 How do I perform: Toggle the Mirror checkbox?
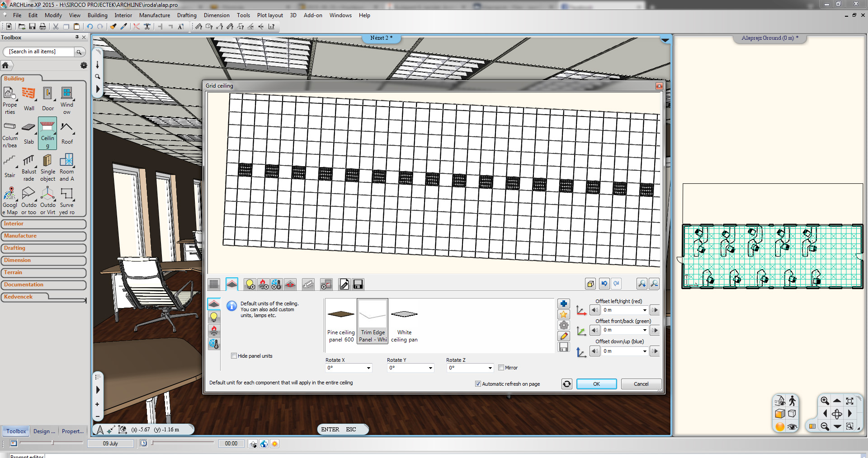pos(501,368)
